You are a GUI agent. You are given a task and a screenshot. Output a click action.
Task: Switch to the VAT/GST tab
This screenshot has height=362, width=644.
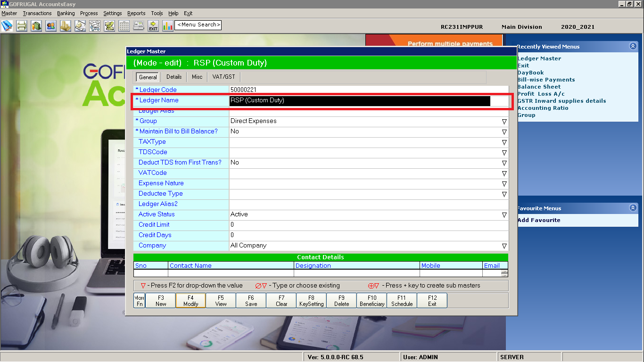pos(224,77)
